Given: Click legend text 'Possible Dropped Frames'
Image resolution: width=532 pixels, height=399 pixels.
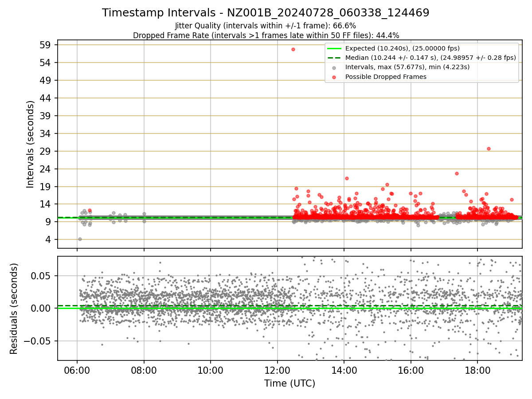Looking at the screenshot, I should 386,77.
